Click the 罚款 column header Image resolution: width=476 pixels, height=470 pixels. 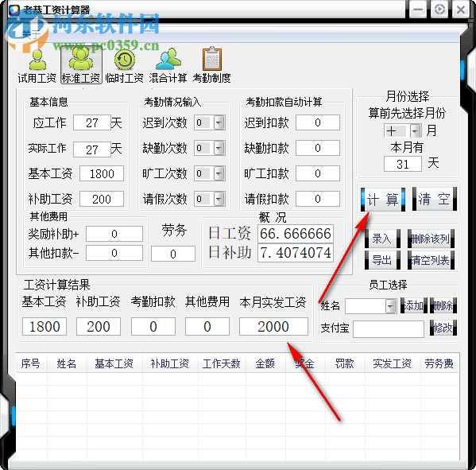(345, 363)
